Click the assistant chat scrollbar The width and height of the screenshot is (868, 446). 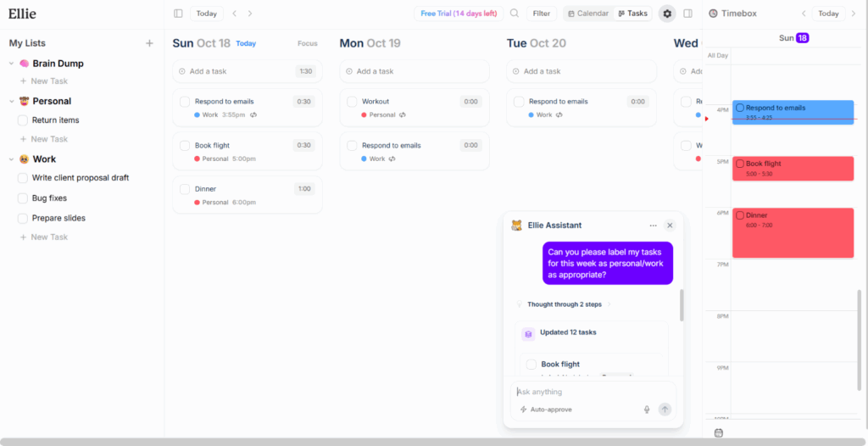coord(682,304)
